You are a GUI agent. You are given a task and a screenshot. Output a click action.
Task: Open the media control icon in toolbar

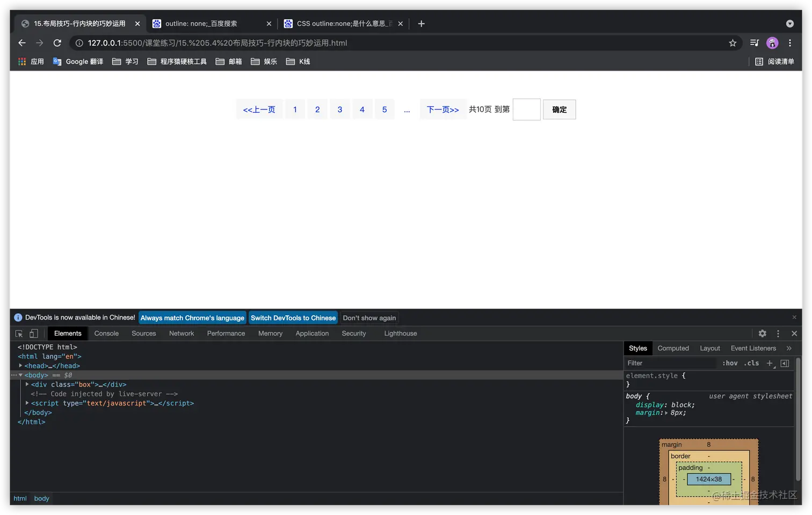755,43
